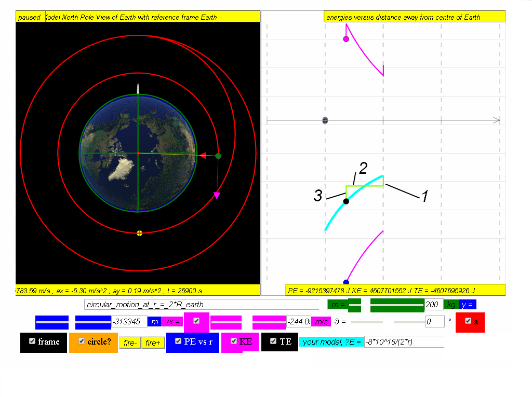Edit the your model ?E formula field

tap(404, 342)
